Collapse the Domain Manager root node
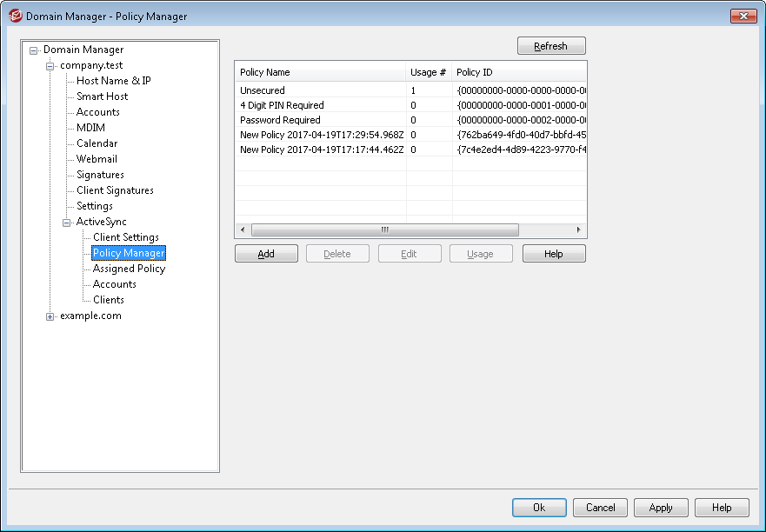The width and height of the screenshot is (766, 532). coord(34,50)
